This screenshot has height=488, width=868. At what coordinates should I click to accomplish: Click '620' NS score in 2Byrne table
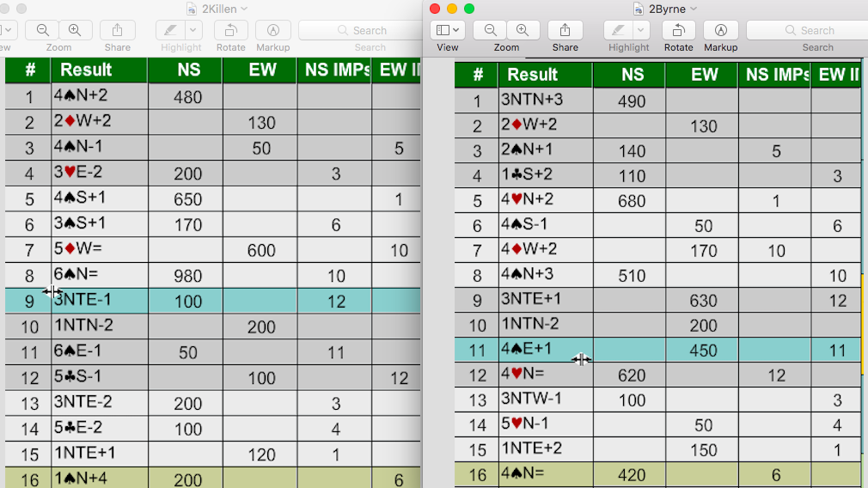pyautogui.click(x=632, y=375)
